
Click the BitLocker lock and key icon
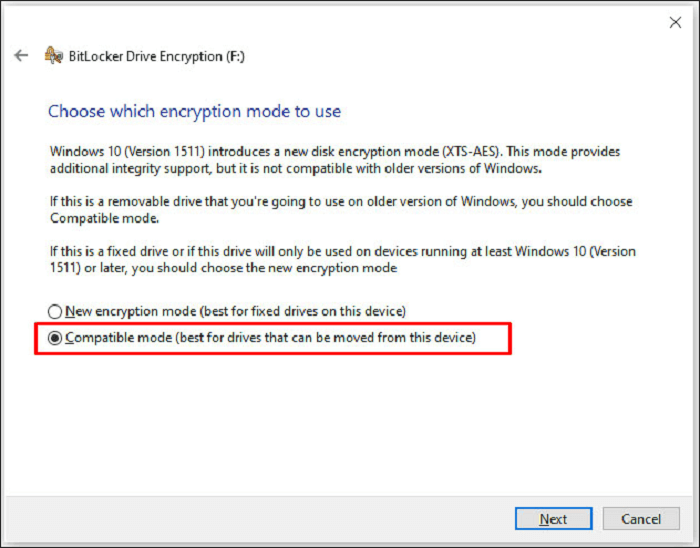[54, 56]
